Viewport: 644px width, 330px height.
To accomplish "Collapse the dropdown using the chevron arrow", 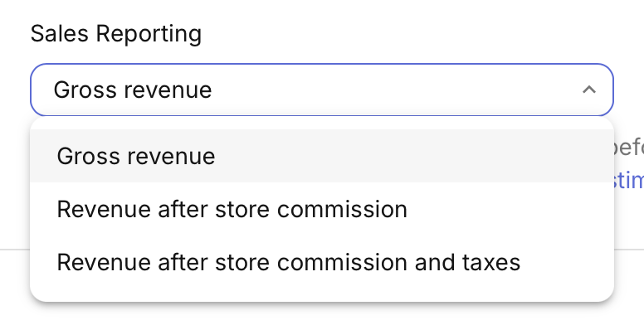I will click(589, 90).
